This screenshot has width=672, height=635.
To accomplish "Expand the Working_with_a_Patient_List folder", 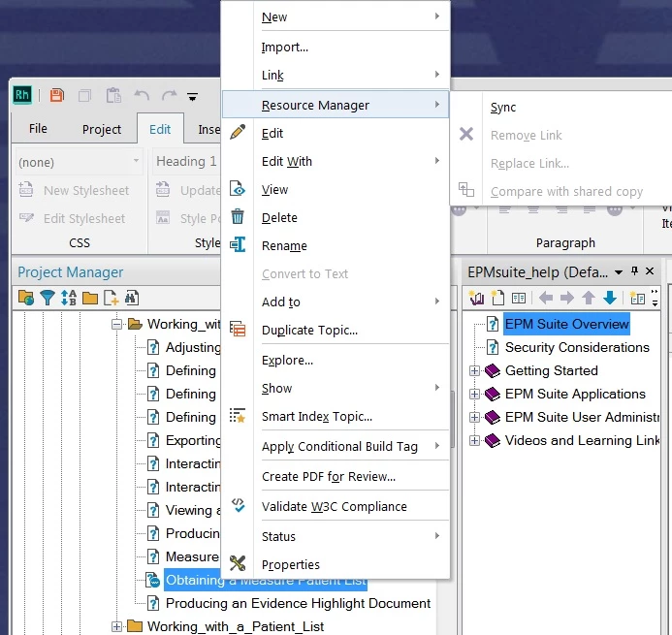I will tap(116, 627).
